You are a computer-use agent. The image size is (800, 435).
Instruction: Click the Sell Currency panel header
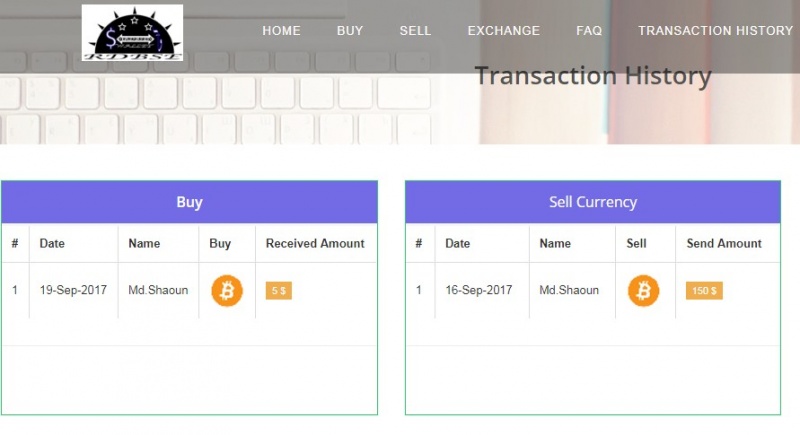pyautogui.click(x=592, y=202)
